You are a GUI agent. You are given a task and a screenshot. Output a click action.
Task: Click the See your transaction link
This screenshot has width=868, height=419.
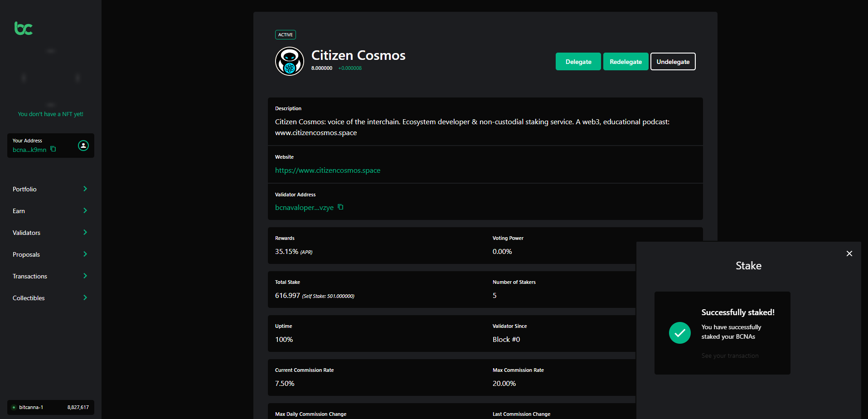point(730,356)
